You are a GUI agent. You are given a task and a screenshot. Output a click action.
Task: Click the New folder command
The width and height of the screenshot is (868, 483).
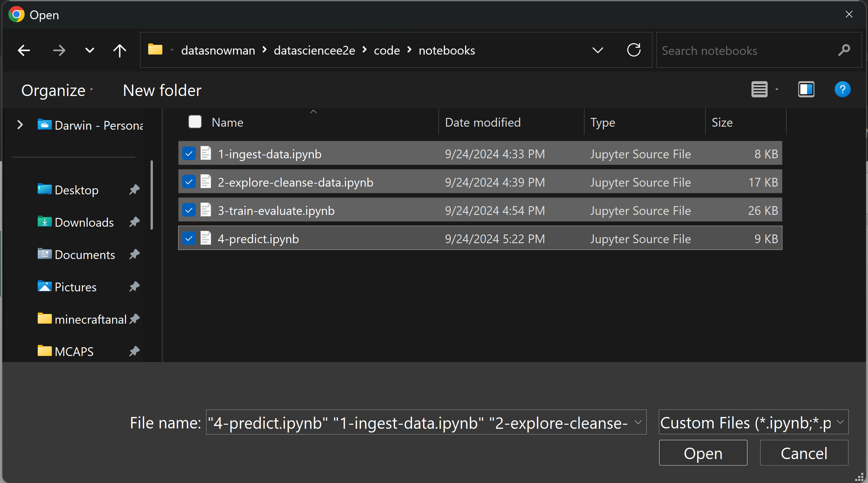(162, 90)
